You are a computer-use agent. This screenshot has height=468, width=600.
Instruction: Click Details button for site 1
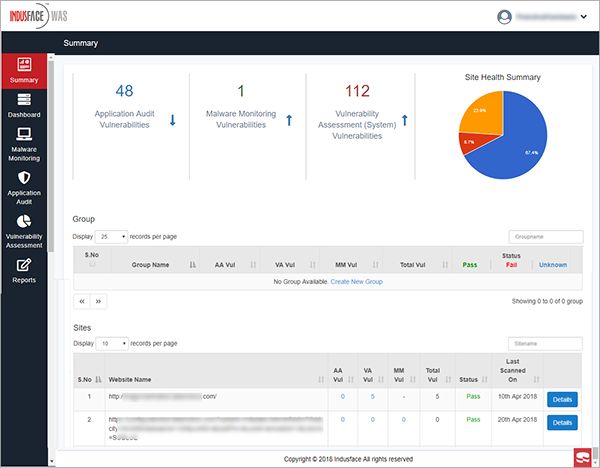point(562,399)
